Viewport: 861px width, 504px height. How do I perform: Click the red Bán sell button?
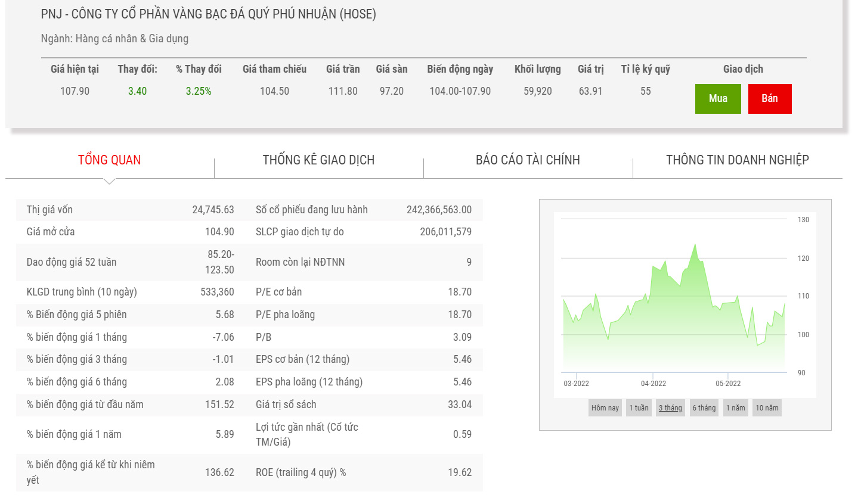769,99
